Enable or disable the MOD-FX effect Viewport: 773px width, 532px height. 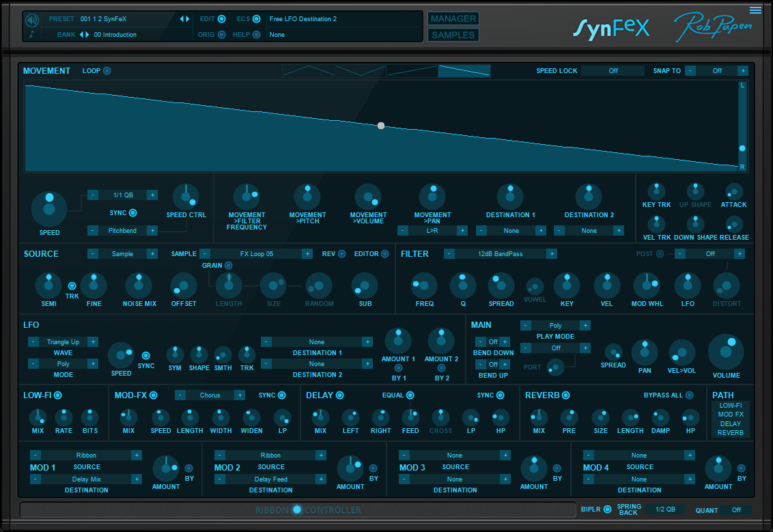click(x=154, y=395)
